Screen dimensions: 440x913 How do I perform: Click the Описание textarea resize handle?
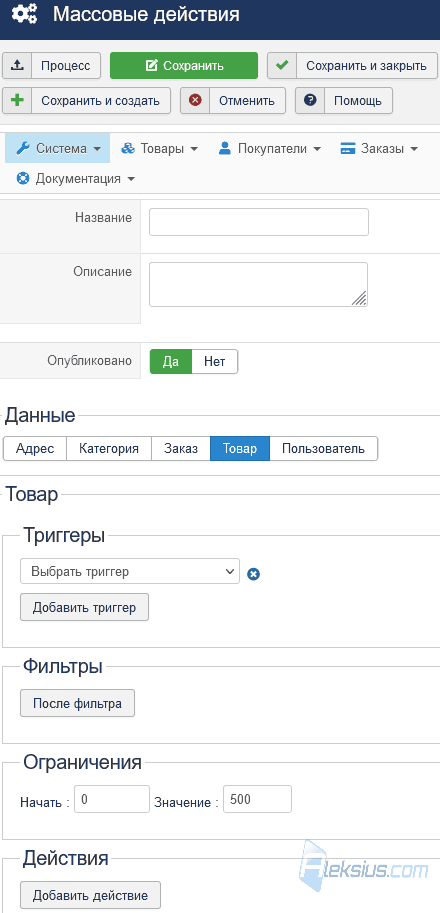click(x=360, y=299)
